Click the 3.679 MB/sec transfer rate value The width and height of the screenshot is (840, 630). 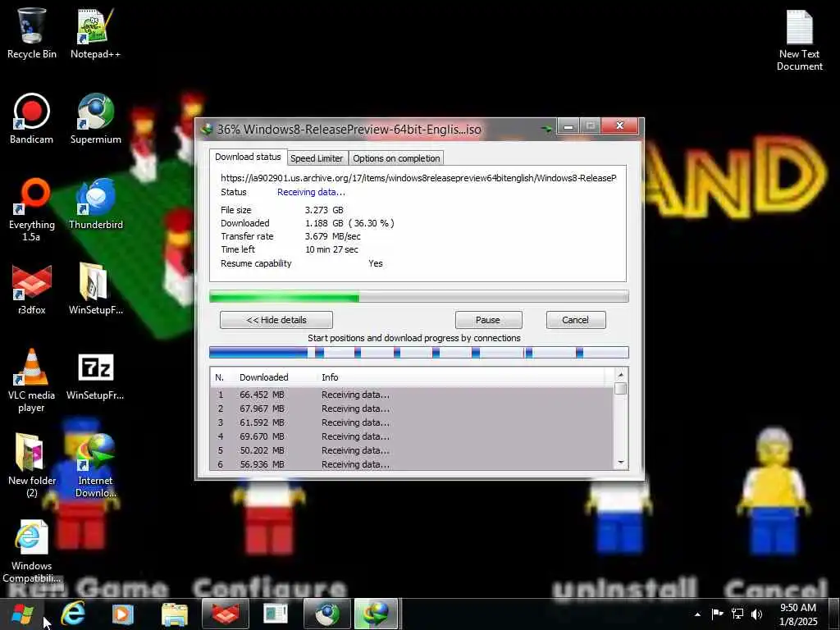click(x=333, y=236)
